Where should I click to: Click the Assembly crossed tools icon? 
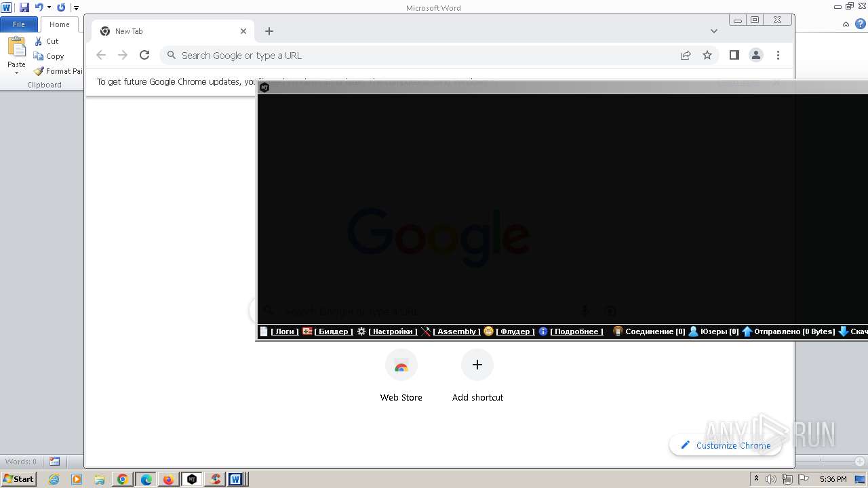426,331
